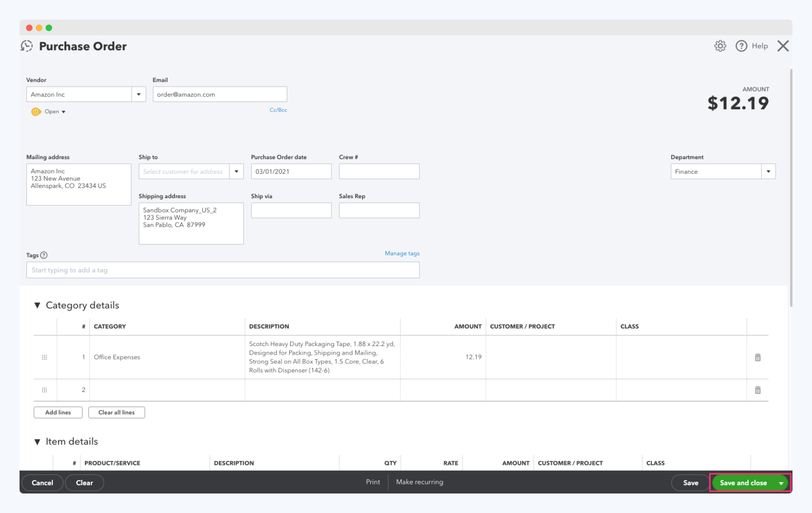Open the Save and close dropdown arrow
The image size is (812, 513).
(781, 482)
